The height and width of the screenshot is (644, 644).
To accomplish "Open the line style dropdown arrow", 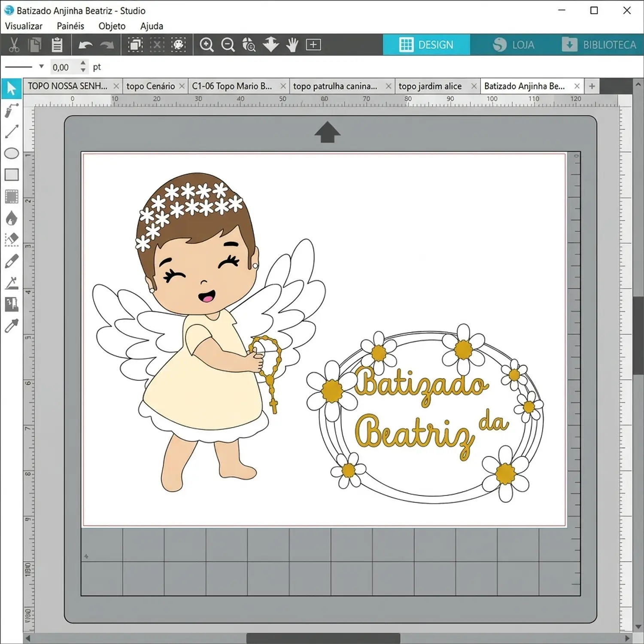I will [x=41, y=67].
